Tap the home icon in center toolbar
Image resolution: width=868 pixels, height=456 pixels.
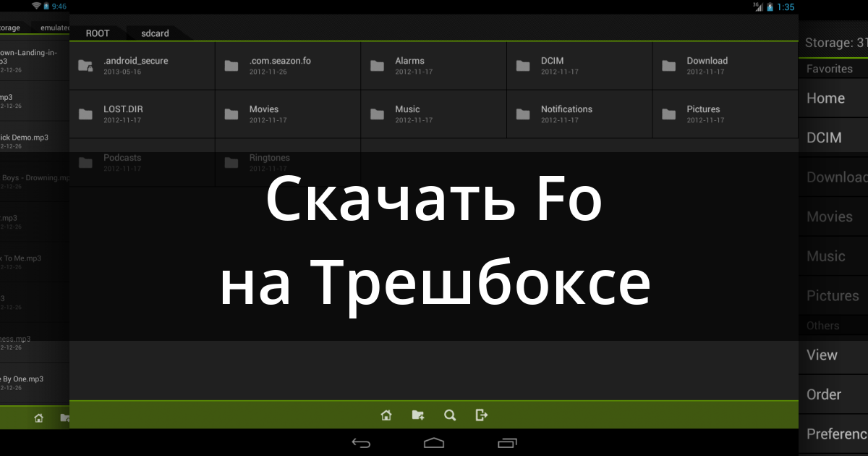click(x=386, y=415)
